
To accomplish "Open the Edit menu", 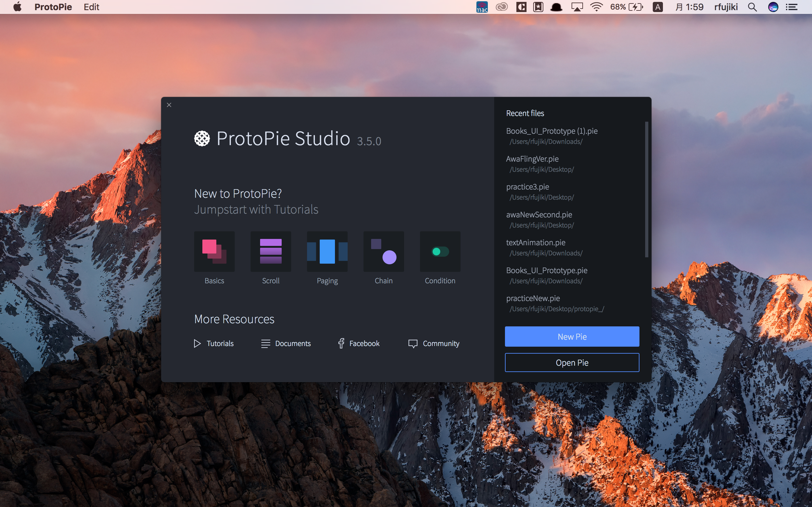I will [91, 7].
